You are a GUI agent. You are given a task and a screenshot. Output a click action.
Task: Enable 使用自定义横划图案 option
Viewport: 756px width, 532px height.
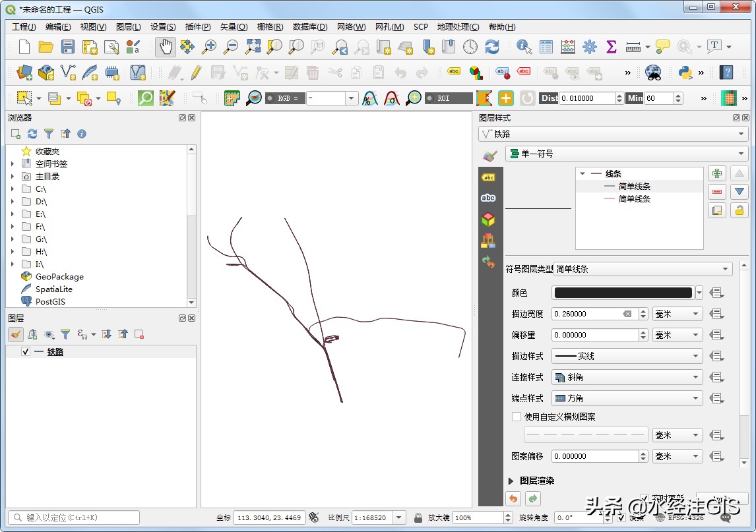(x=517, y=417)
